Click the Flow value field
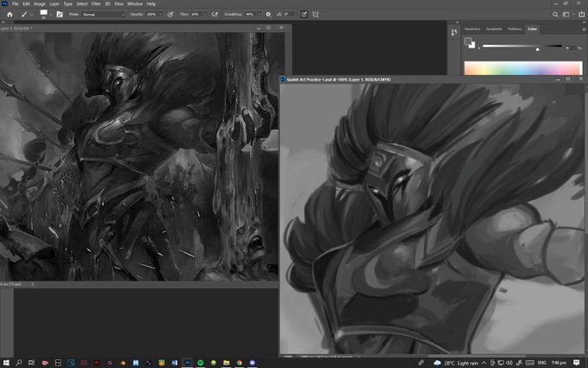Screen dimensions: 588x368 click(x=195, y=14)
